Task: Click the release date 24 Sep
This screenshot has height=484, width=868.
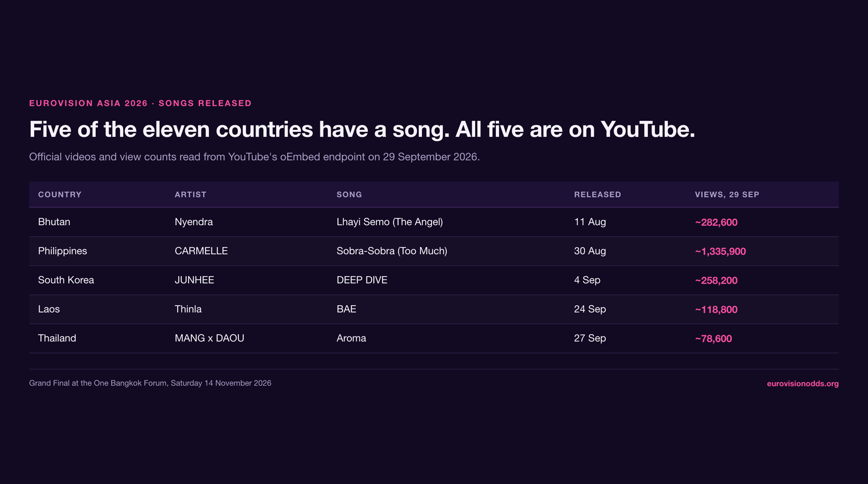Action: point(590,309)
